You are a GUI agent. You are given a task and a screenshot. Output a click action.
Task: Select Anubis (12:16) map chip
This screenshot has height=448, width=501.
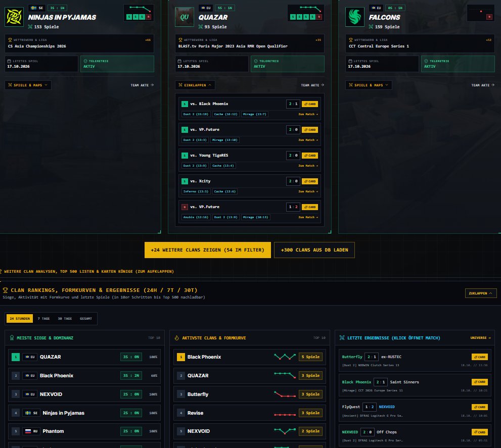point(196,217)
